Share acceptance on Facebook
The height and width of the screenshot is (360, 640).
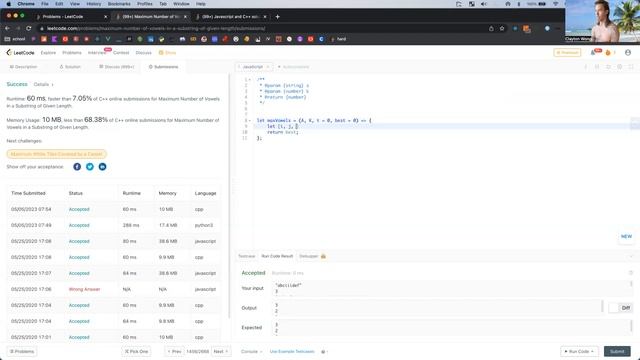click(x=77, y=167)
